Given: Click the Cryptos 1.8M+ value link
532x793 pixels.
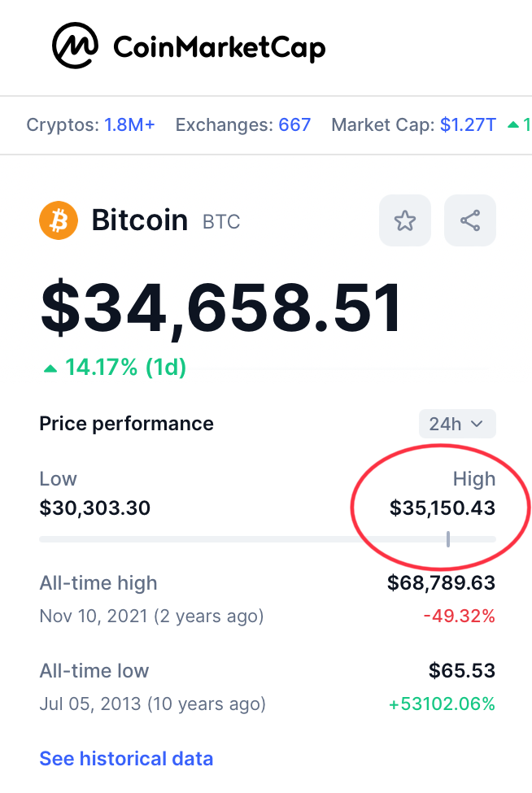Looking at the screenshot, I should [x=129, y=124].
